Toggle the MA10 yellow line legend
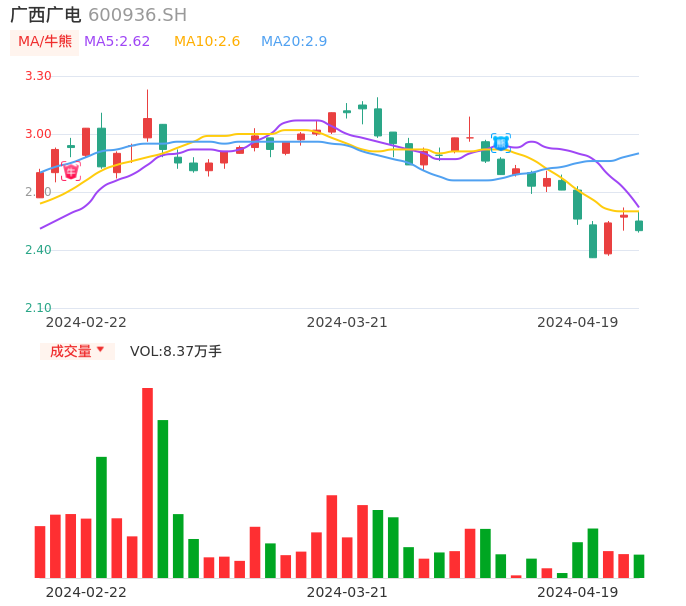The height and width of the screenshot is (606, 686). coord(207,42)
